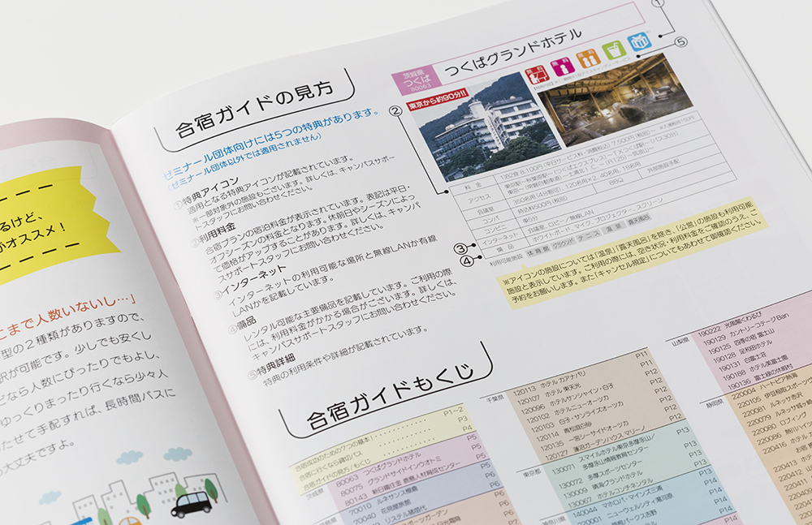Click the ④備品 item heading
The width and height of the screenshot is (812, 525).
tap(242, 325)
